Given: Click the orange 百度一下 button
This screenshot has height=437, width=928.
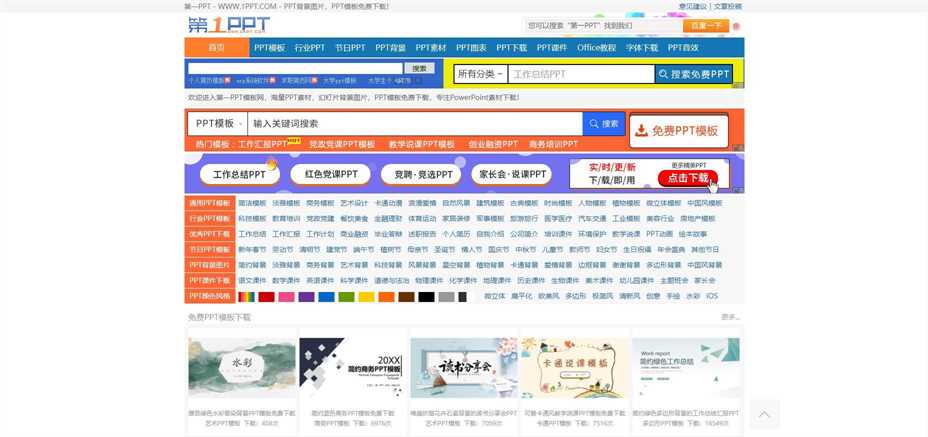Looking at the screenshot, I should (705, 26).
